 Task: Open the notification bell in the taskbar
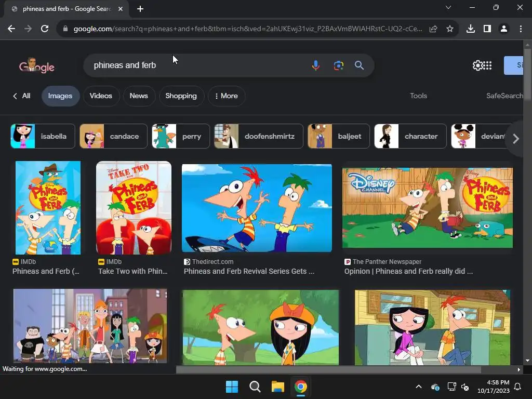click(518, 387)
